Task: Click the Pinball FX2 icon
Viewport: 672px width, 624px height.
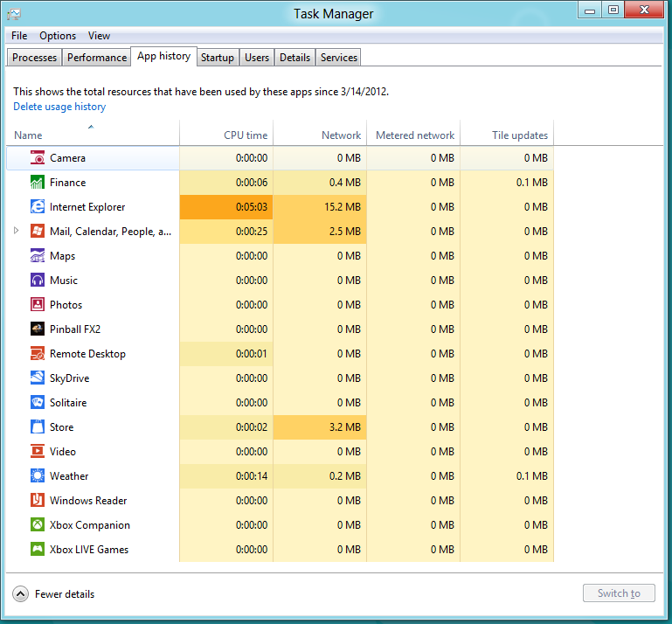Action: click(x=38, y=329)
